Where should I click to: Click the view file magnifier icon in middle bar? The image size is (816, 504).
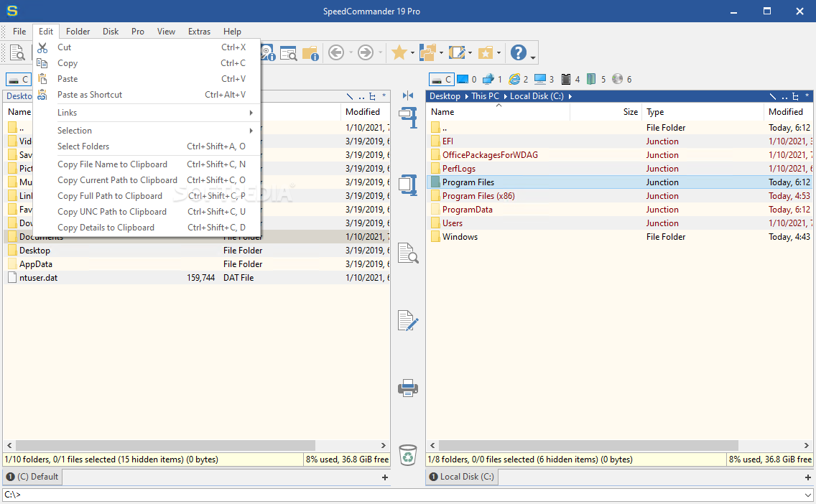408,253
